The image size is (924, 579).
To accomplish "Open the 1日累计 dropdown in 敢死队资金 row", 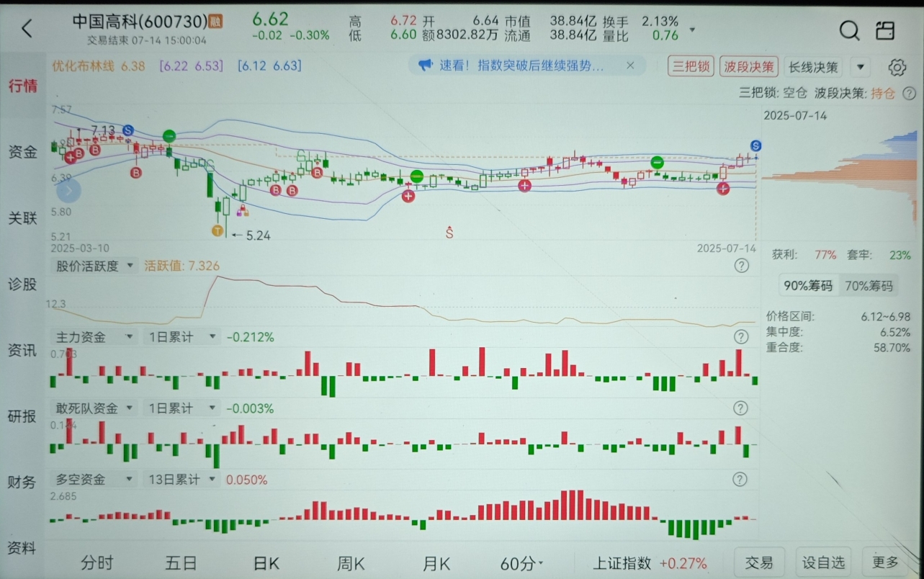I will pos(180,408).
